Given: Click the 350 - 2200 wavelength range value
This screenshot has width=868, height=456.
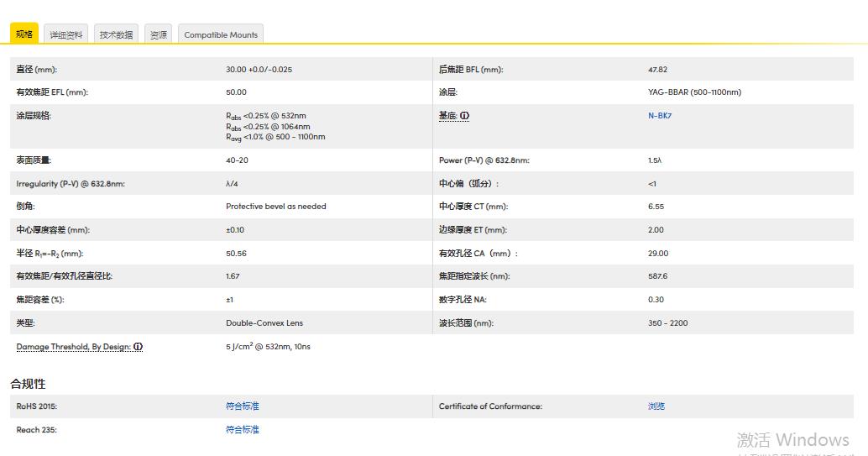Looking at the screenshot, I should coord(667,323).
